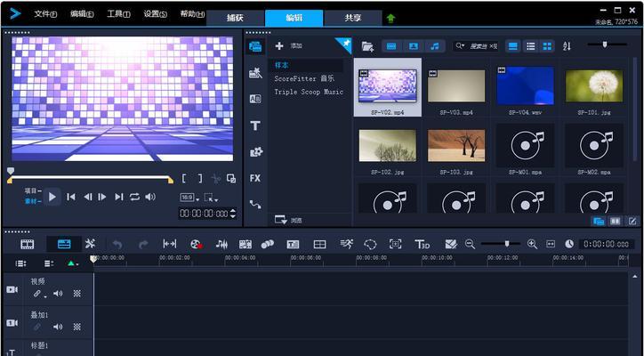The width and height of the screenshot is (644, 356).
Task: Open the green triangle track dropdown
Action: (x=73, y=263)
